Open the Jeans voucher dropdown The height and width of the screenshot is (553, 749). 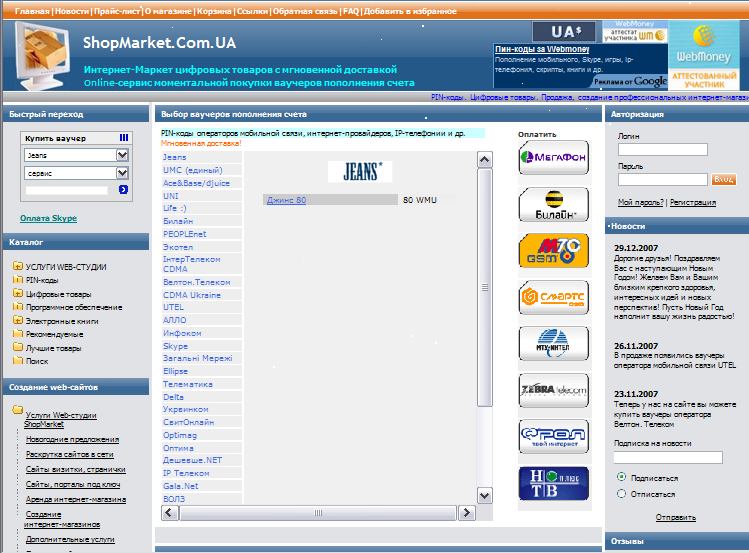pos(123,155)
